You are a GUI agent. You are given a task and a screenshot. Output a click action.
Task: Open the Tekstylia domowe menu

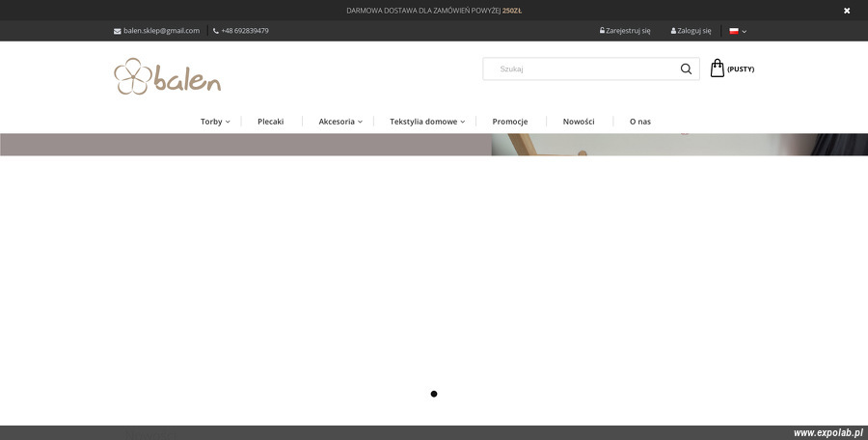[x=423, y=122]
